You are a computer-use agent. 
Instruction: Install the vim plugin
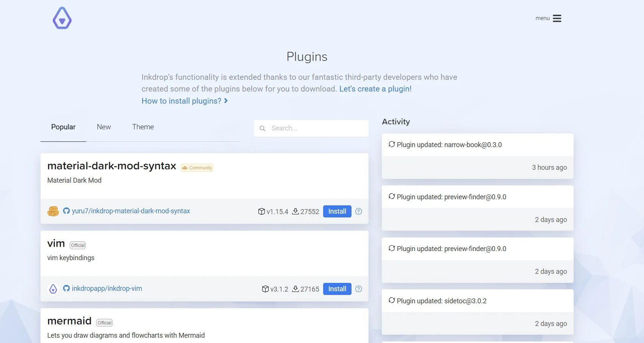point(337,289)
